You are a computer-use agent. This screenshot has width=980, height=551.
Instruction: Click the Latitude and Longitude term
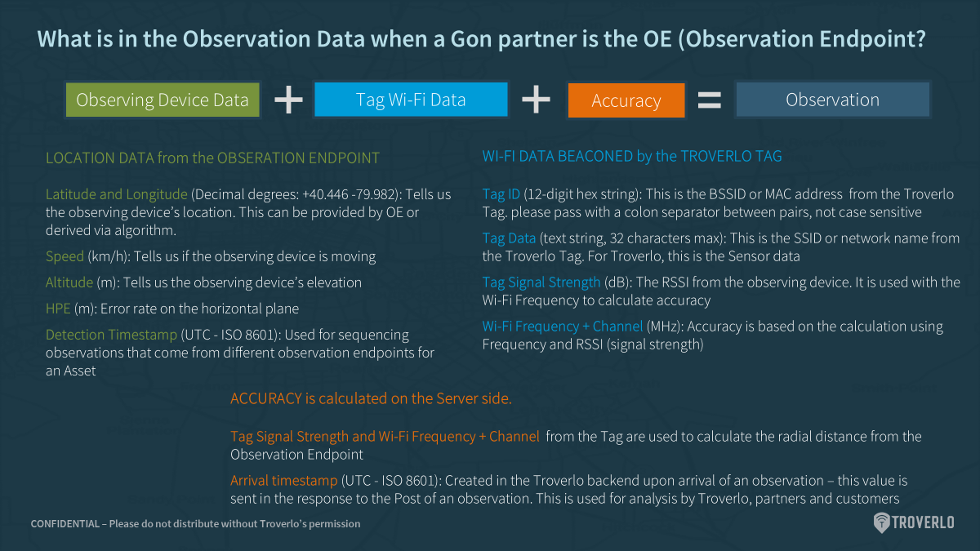coord(117,194)
